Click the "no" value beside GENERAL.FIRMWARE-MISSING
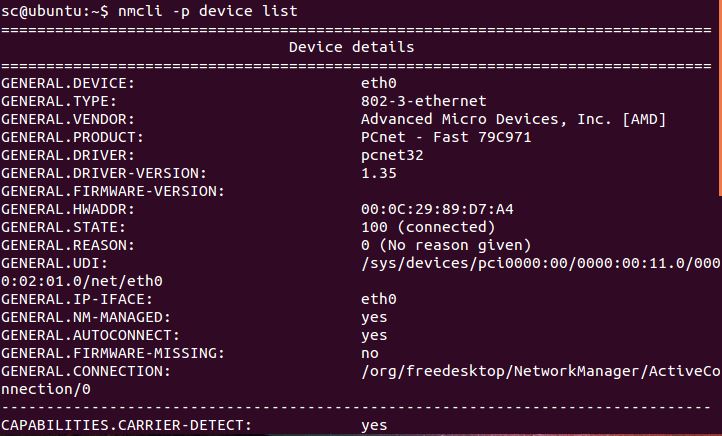Image resolution: width=722 pixels, height=436 pixels. tap(370, 353)
